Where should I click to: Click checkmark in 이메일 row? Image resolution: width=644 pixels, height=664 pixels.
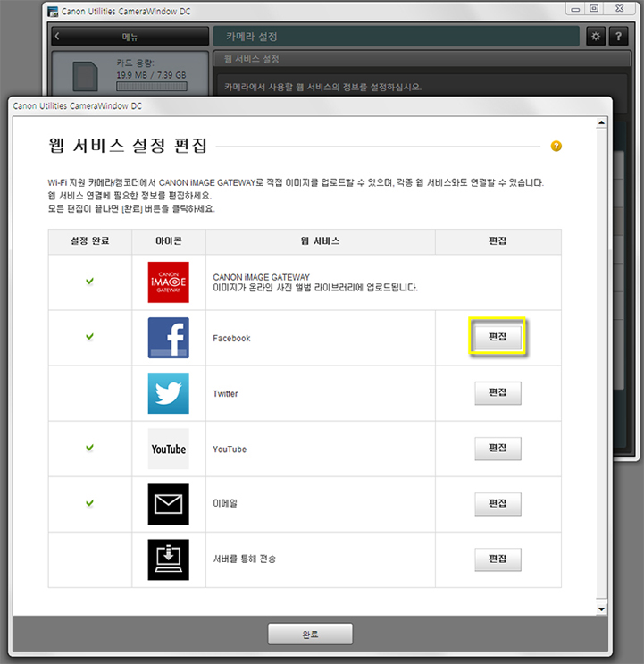point(89,503)
